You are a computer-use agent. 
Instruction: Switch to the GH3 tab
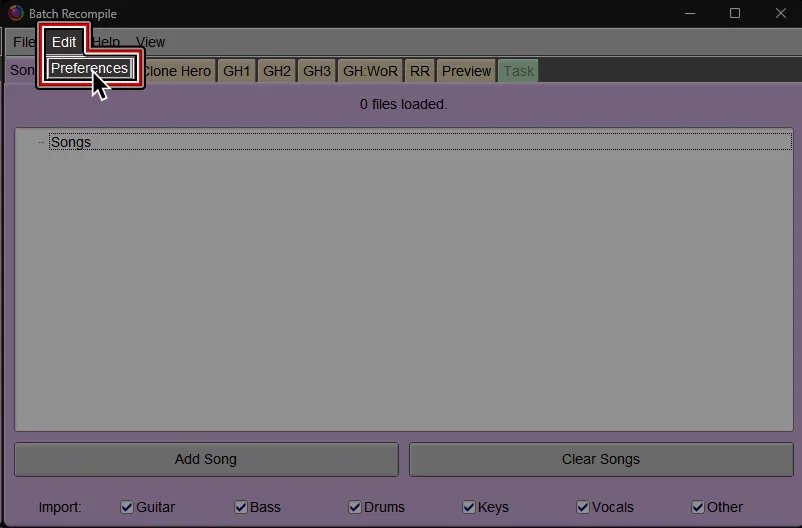(x=317, y=71)
